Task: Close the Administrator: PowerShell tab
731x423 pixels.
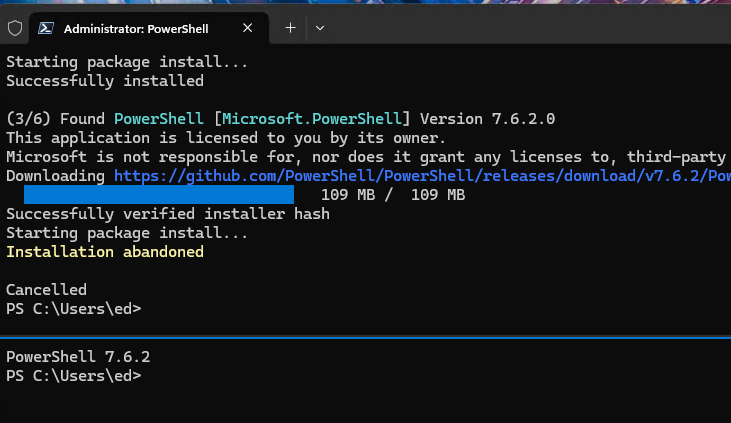Action: pos(248,28)
